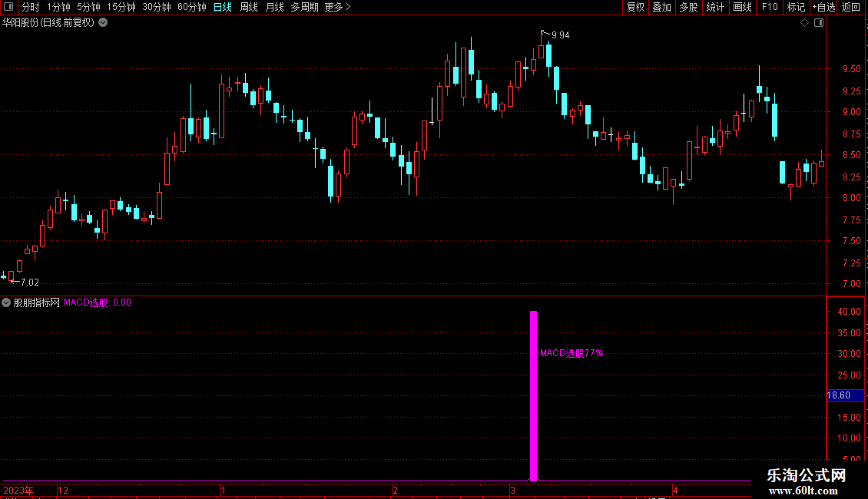Click month 12 on the time axis
This screenshot has height=499, width=868.
[63, 490]
